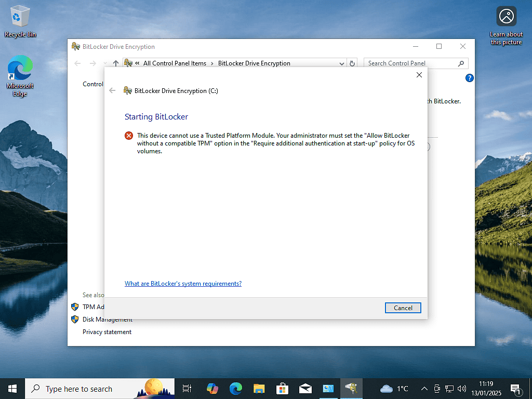Show hidden system tray icons
The height and width of the screenshot is (399, 532).
coord(424,389)
